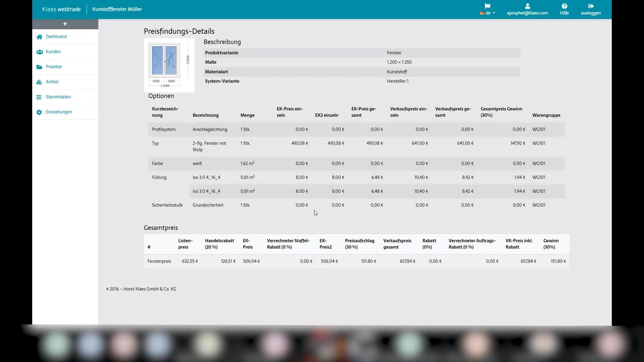
Task: Click the Einstellungen gear icon
Action: pos(39,112)
